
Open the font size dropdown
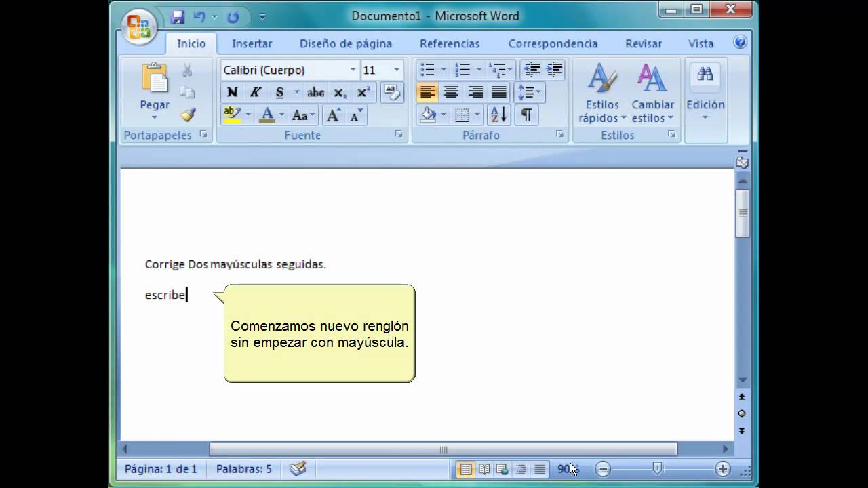[397, 70]
